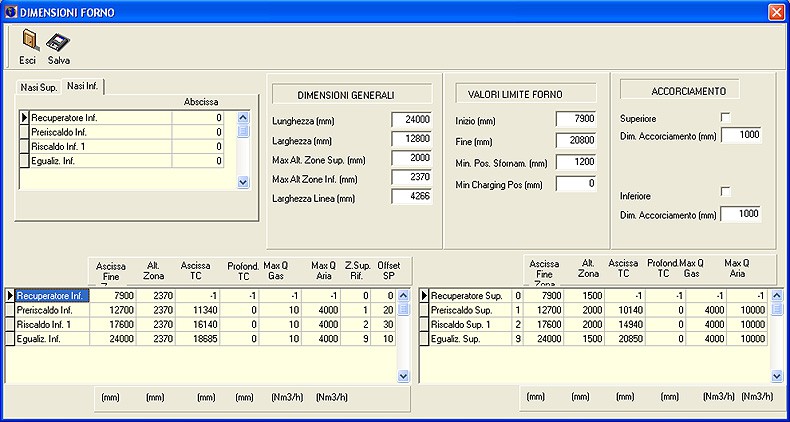This screenshot has width=790, height=422.
Task: Click Abscissa value of Recuperatore Inf. in Nasi list
Action: tap(198, 118)
